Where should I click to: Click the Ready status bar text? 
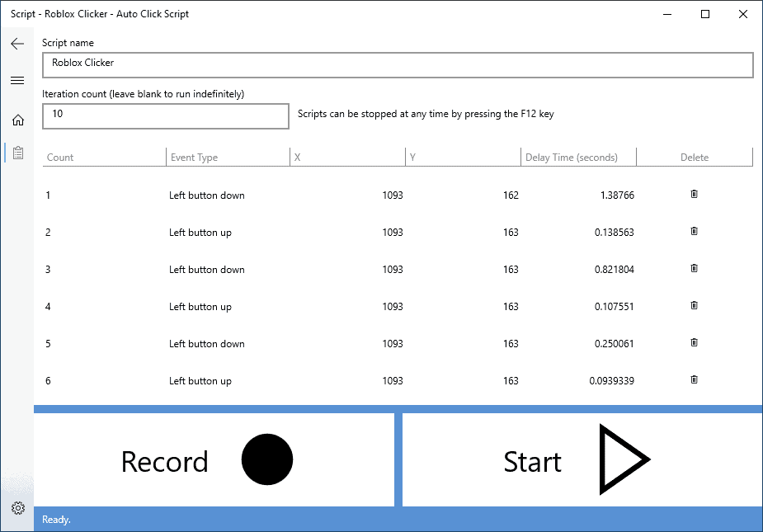point(55,519)
